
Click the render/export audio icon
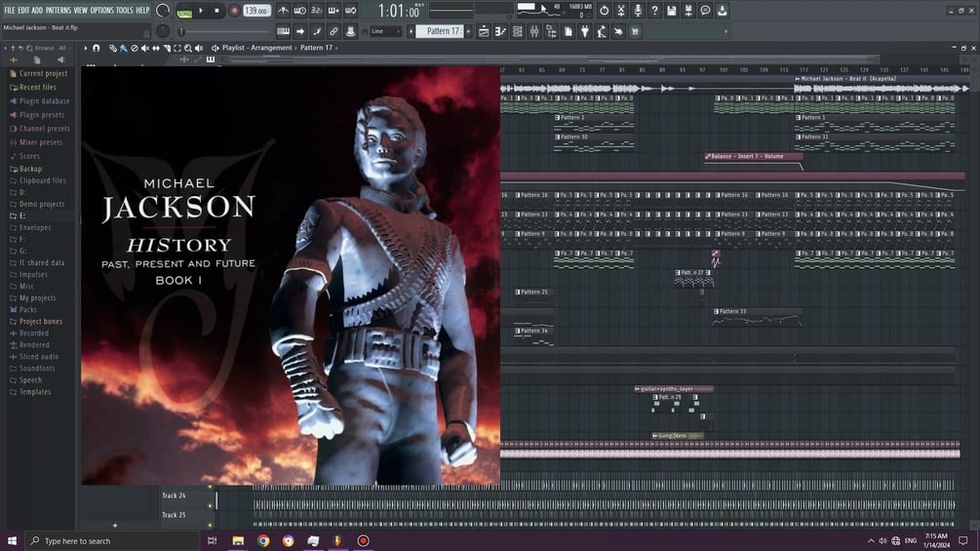tap(688, 11)
